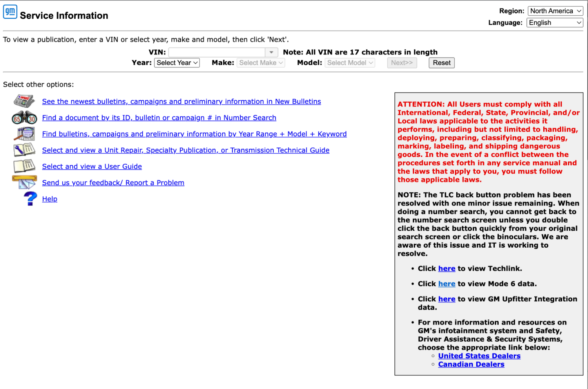Click the Reset button

point(442,63)
